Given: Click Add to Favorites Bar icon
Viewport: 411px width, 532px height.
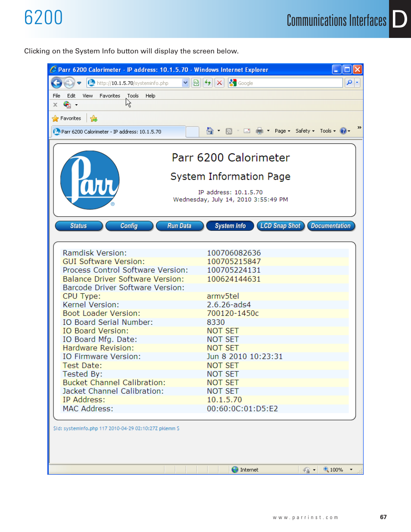Looking at the screenshot, I should tap(94, 118).
